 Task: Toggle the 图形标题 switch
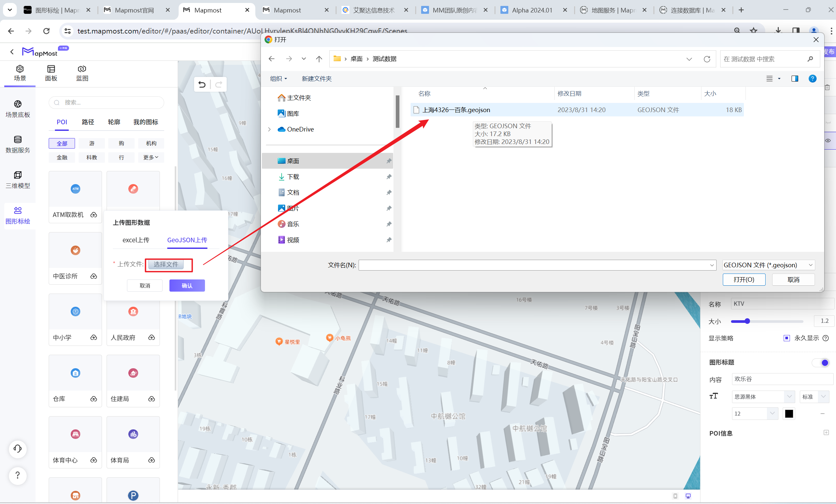click(x=821, y=363)
